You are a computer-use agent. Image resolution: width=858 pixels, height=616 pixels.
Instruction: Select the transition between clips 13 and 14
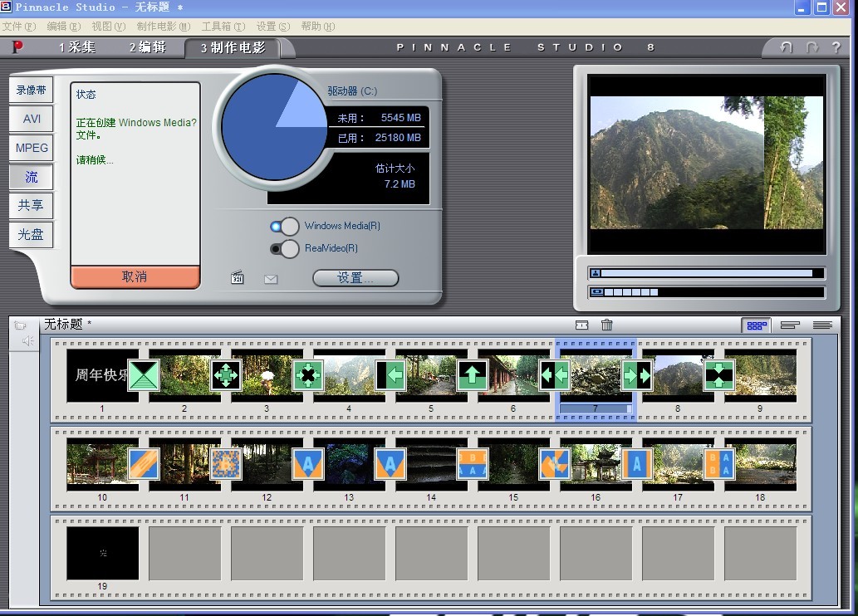pos(390,464)
